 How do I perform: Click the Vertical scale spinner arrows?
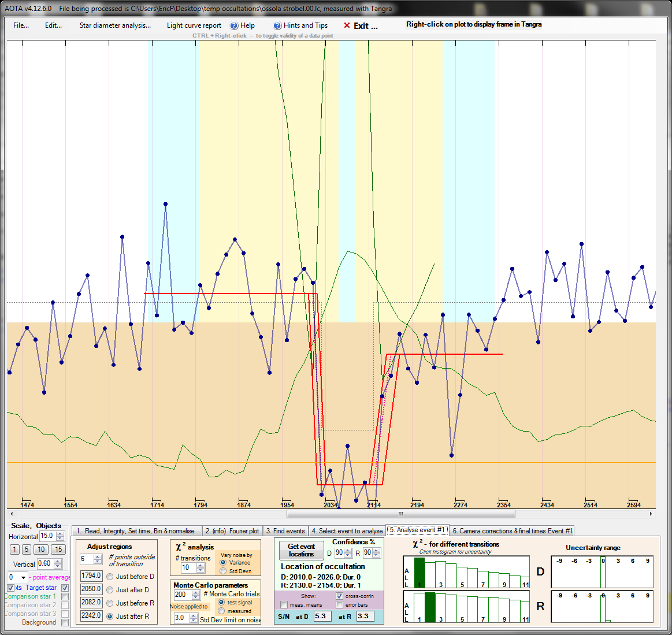pos(58,564)
